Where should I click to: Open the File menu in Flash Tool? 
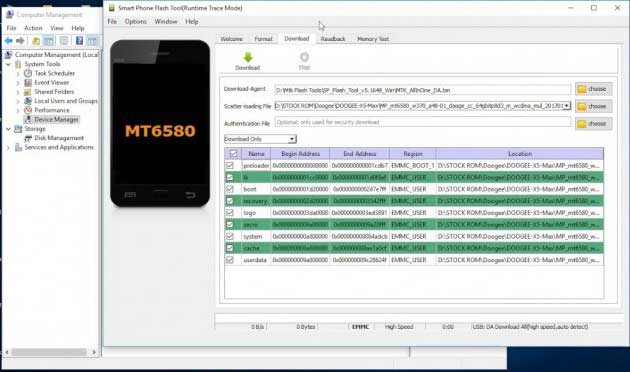tap(112, 21)
